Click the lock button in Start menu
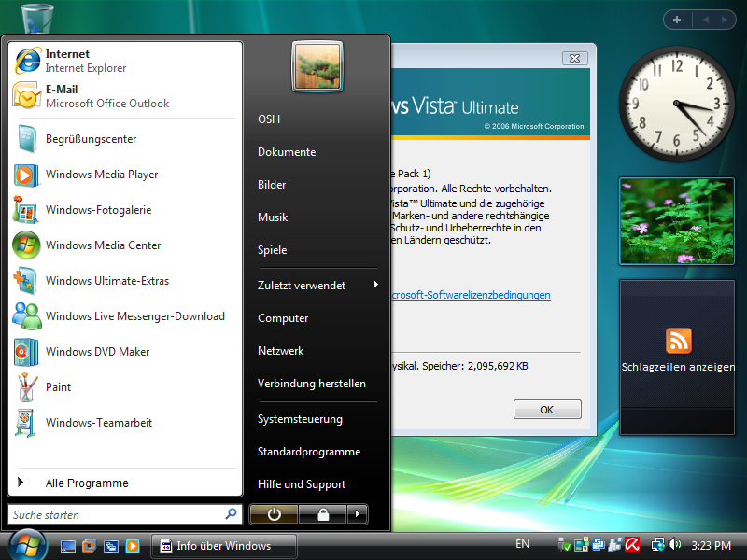Viewport: 747px width, 560px height. pyautogui.click(x=322, y=514)
